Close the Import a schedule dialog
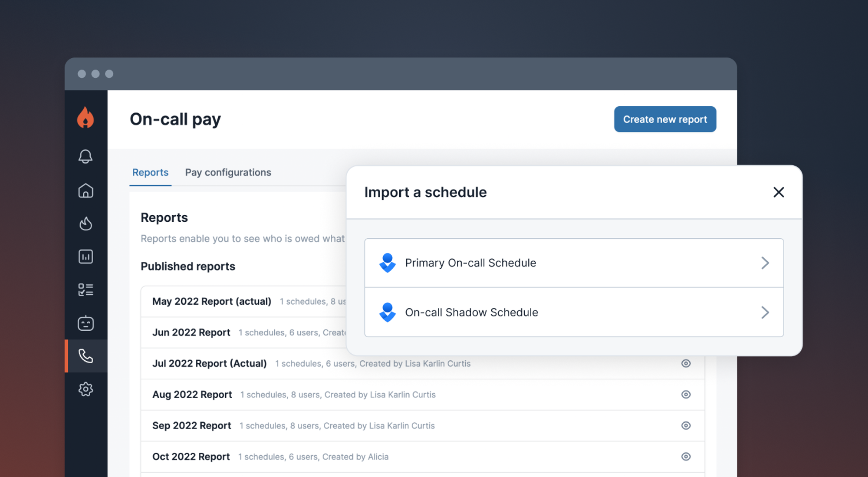868x477 pixels. point(779,192)
